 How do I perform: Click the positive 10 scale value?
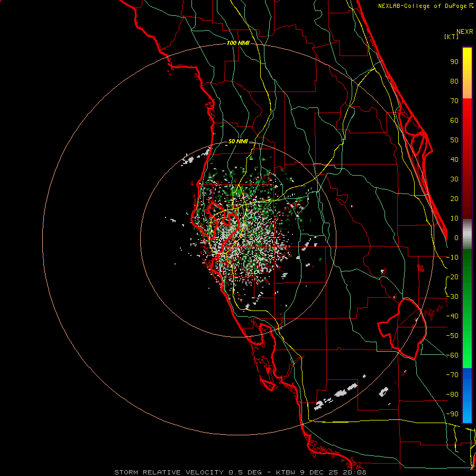pos(454,218)
